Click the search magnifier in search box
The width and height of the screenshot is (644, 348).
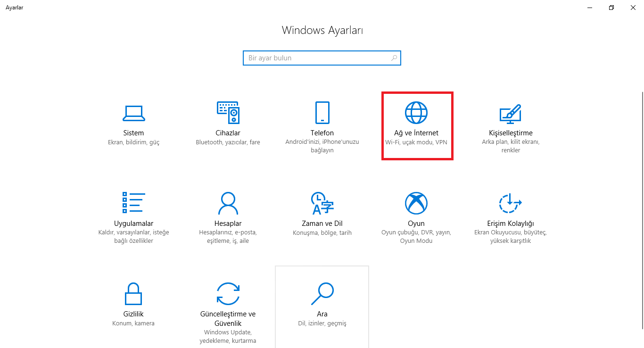[394, 58]
